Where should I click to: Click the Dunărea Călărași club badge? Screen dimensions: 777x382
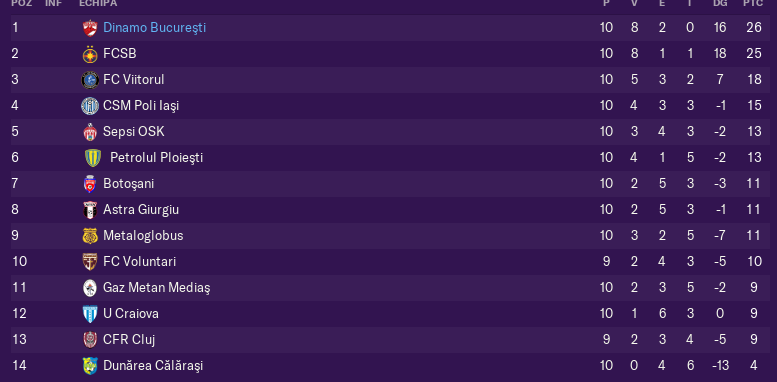[x=90, y=366]
